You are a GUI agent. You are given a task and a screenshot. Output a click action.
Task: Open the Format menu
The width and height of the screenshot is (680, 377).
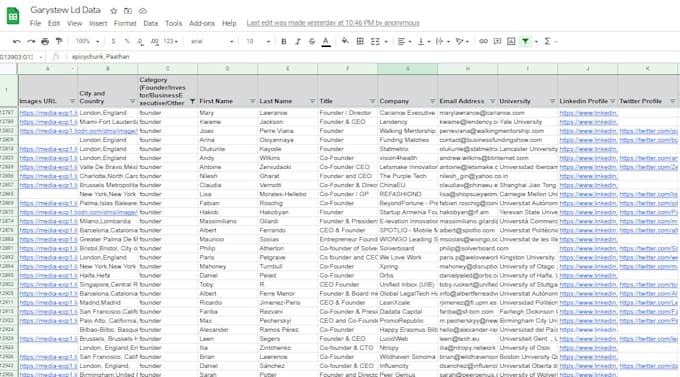[125, 23]
